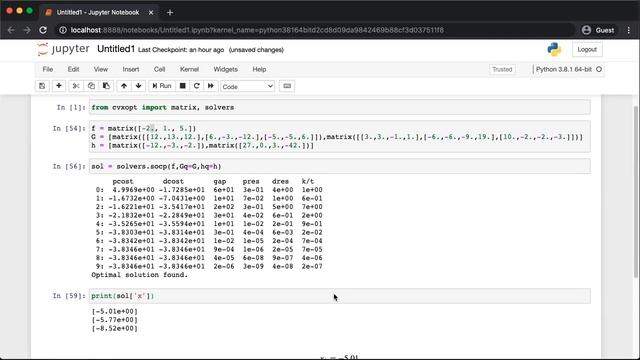Viewport: 640px width, 360px height.
Task: Open a new browser tab
Action: click(x=170, y=13)
